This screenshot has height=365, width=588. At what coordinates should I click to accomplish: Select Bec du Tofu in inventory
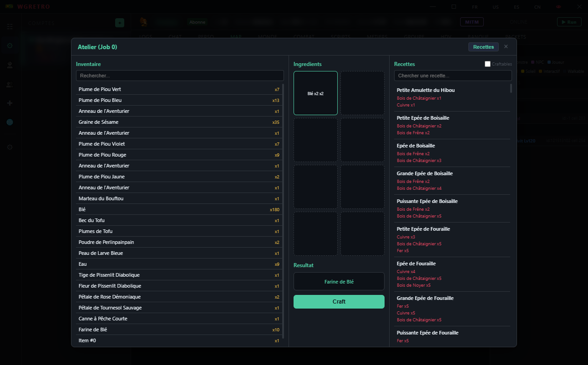coord(179,220)
